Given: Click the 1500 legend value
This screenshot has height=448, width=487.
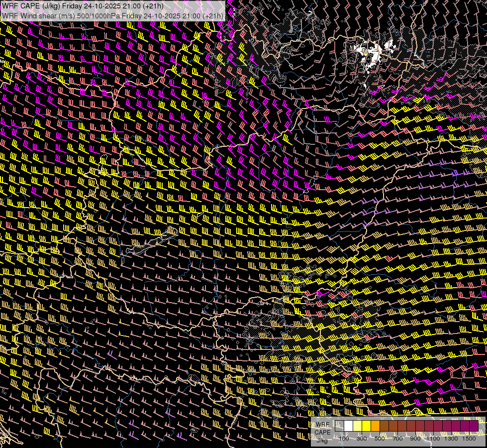Looking at the screenshot, I should click(x=469, y=439).
